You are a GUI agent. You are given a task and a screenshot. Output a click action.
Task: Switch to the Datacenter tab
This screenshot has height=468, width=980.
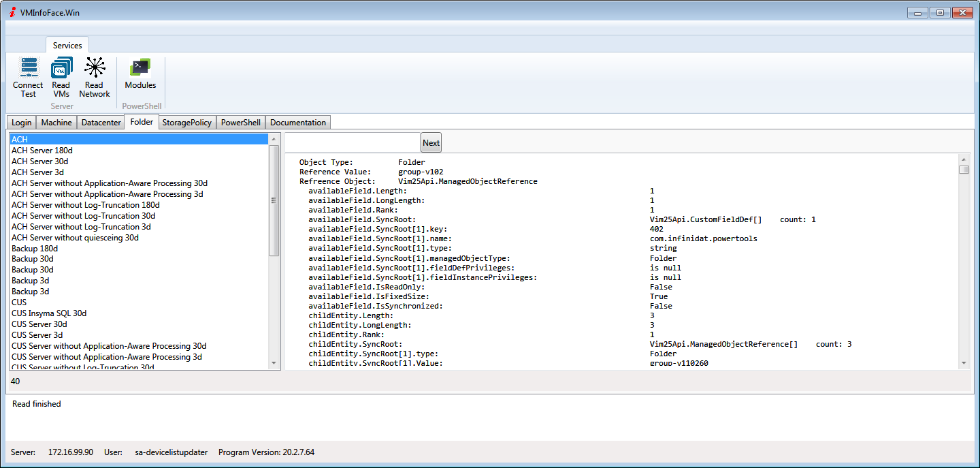(x=101, y=123)
